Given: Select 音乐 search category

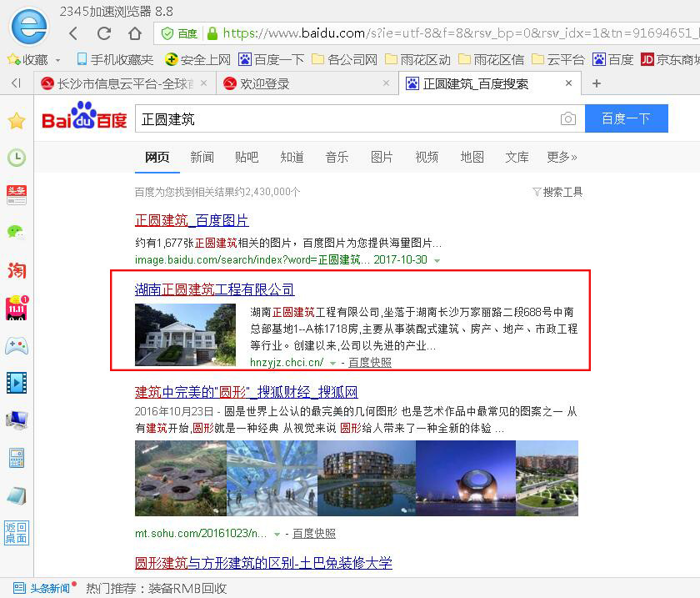Looking at the screenshot, I should [337, 157].
